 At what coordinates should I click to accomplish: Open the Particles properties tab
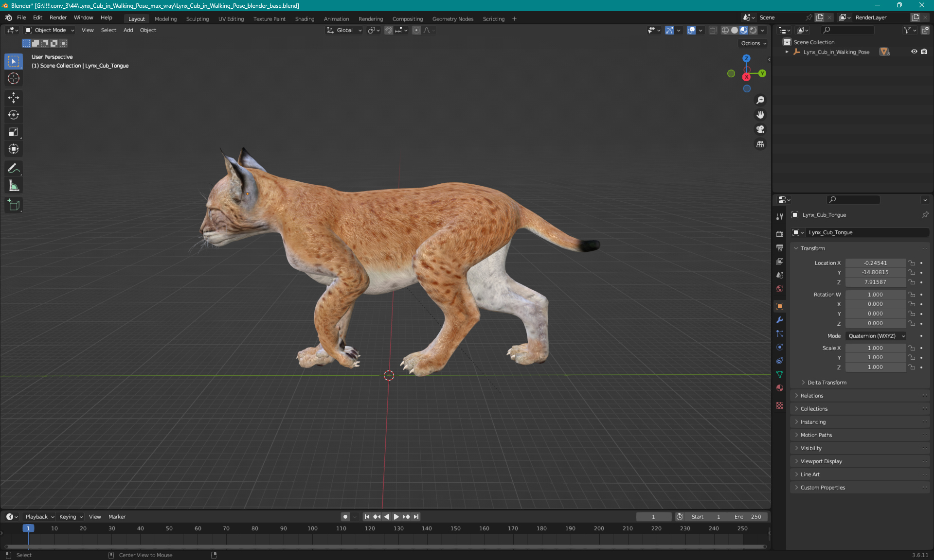pos(780,333)
